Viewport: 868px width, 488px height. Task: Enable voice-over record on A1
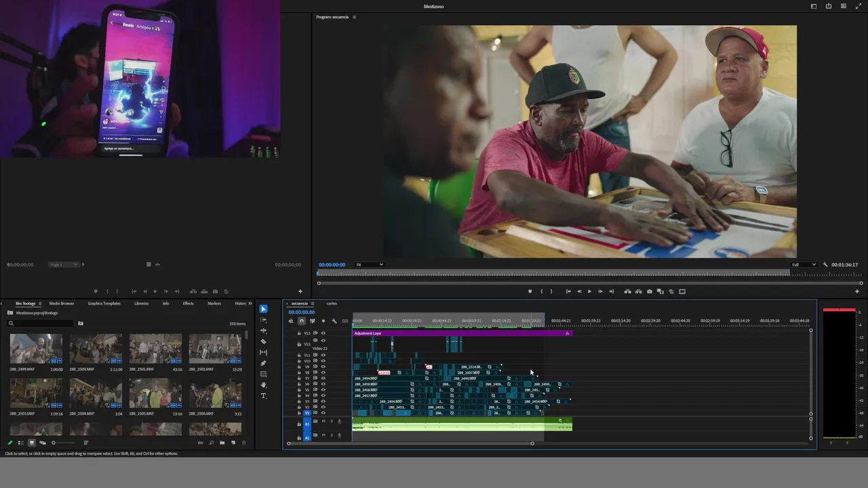click(x=340, y=422)
